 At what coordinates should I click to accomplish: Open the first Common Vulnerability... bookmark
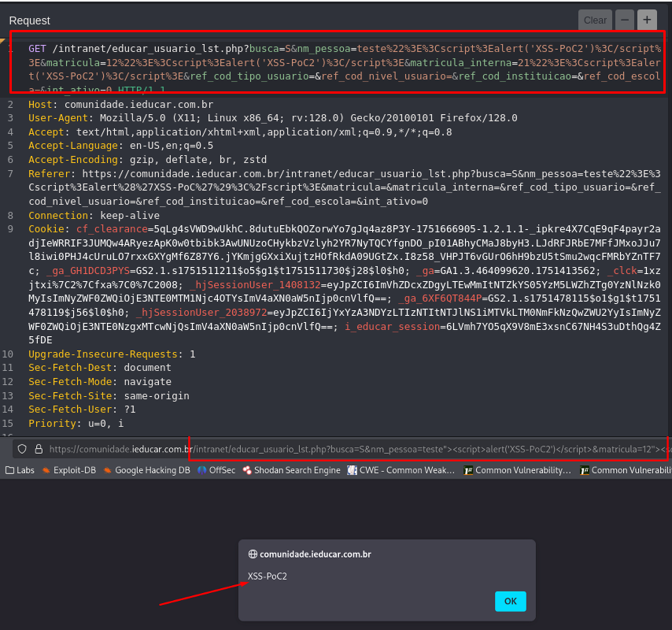coord(518,470)
